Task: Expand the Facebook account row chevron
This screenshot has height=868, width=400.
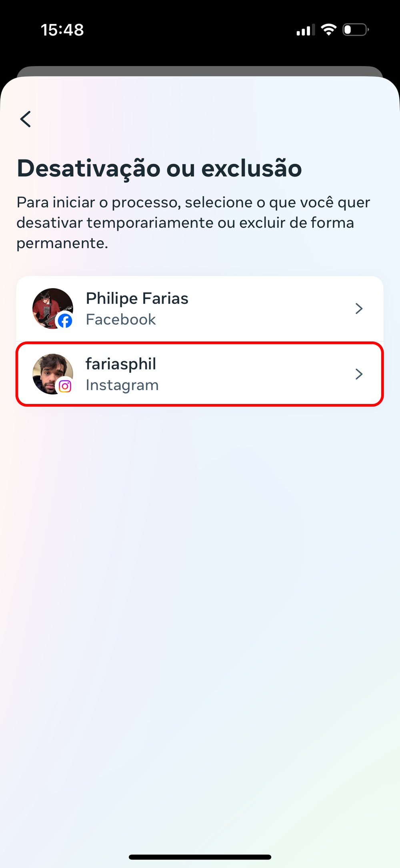Action: 359,309
